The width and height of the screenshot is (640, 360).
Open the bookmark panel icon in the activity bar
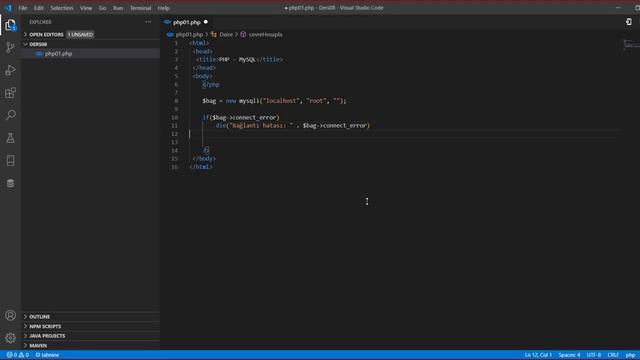tap(10, 160)
